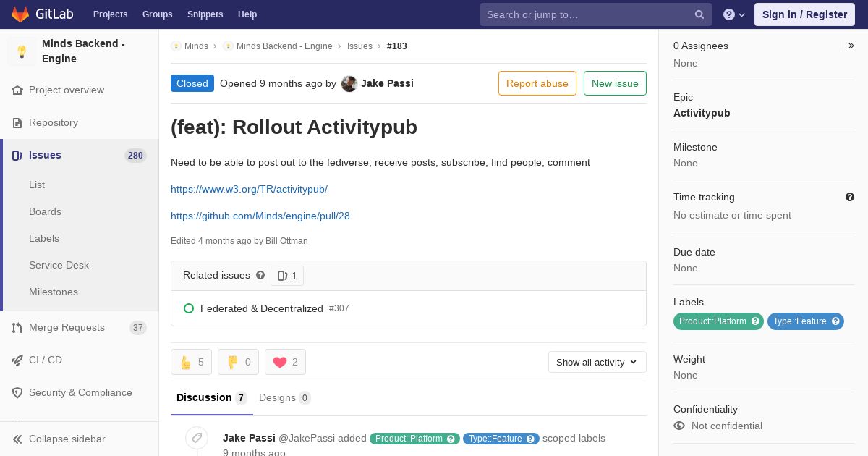Click the thumbs down reaction emoji
Screen dimensions: 868x456
click(233, 363)
